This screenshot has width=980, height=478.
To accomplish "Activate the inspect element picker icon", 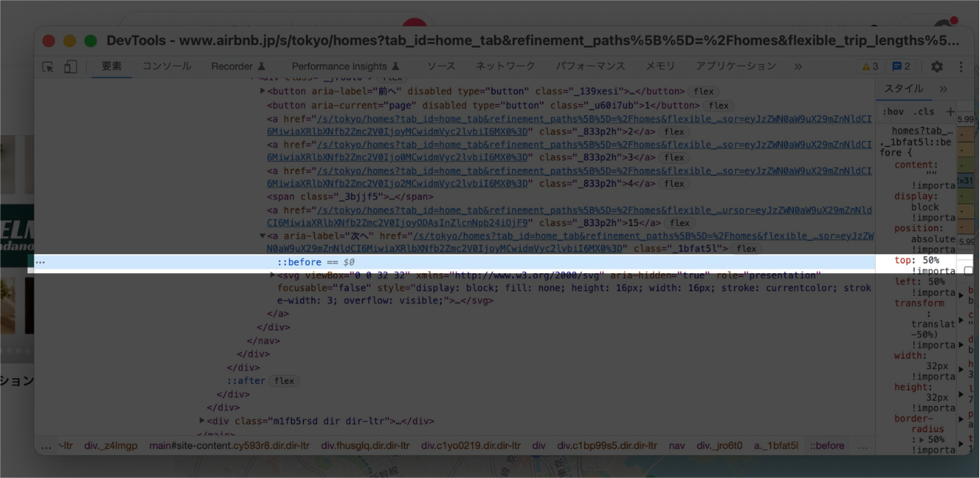I will click(x=48, y=66).
